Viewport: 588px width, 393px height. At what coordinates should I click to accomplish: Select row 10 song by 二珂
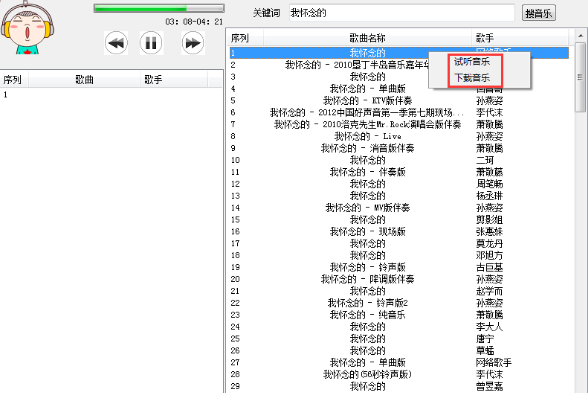(399, 160)
